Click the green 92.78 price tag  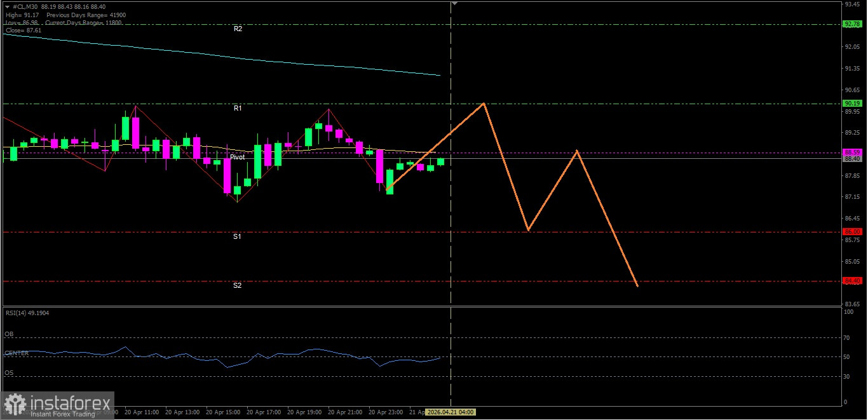tap(851, 24)
